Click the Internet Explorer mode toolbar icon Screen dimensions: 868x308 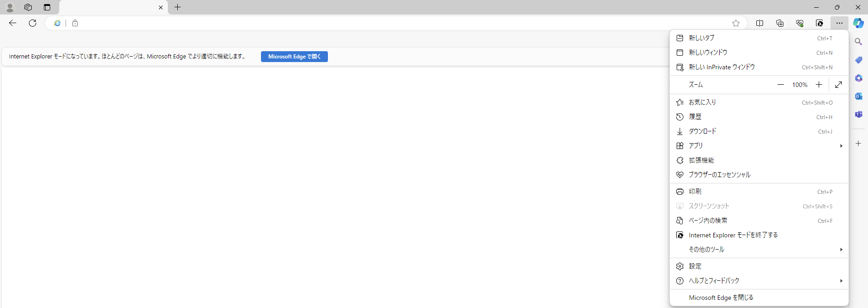[820, 23]
